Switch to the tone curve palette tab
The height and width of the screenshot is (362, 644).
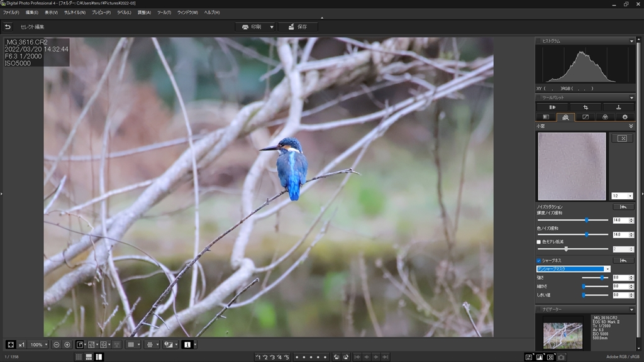click(586, 117)
